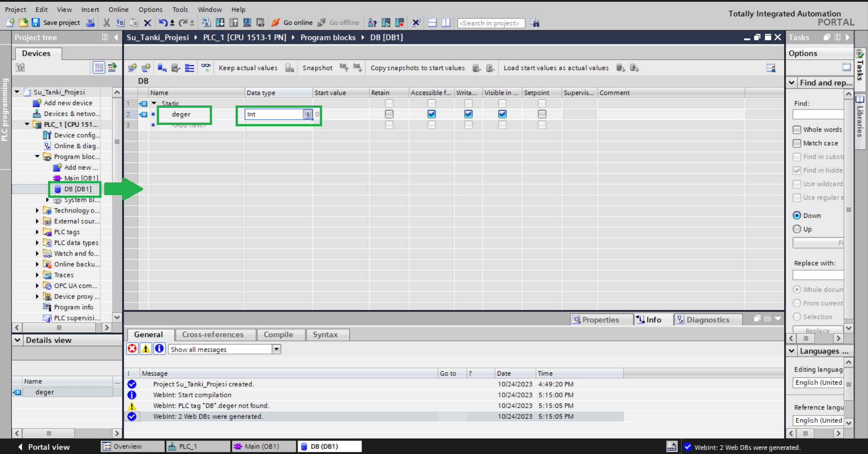Select the Up search direction radio

point(797,229)
